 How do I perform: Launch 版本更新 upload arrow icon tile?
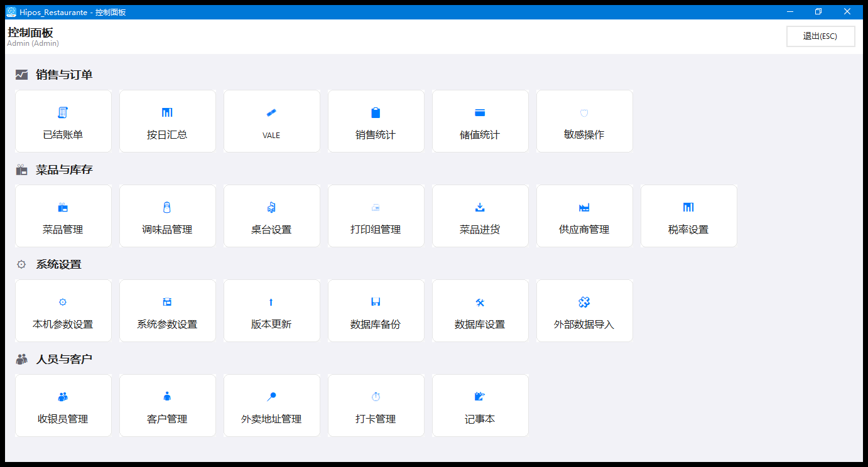[x=272, y=311]
